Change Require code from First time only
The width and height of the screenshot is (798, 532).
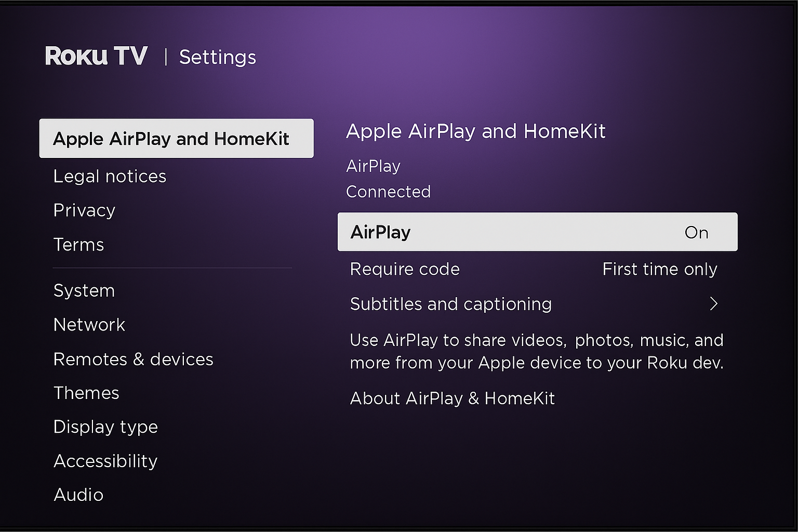[x=659, y=269]
